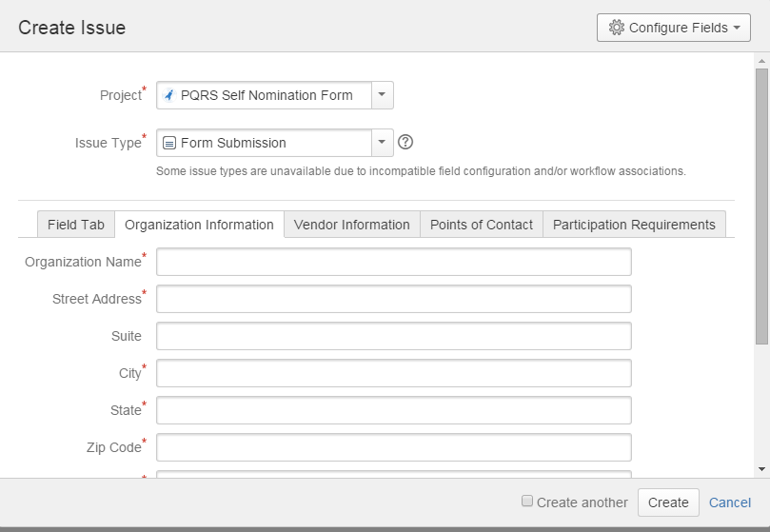Click the gear icon in Configure Fields
770x532 pixels.
pos(616,28)
